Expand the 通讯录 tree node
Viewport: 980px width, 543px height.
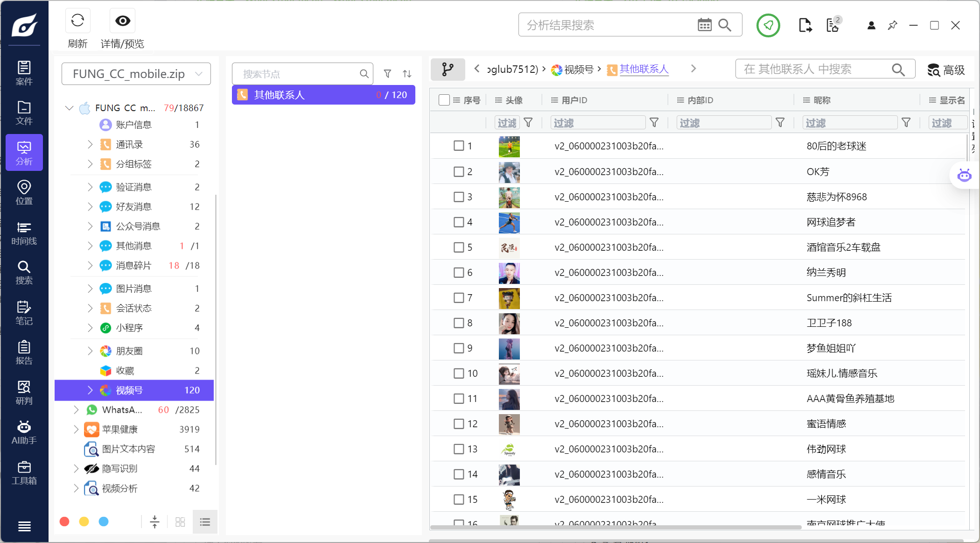point(90,144)
